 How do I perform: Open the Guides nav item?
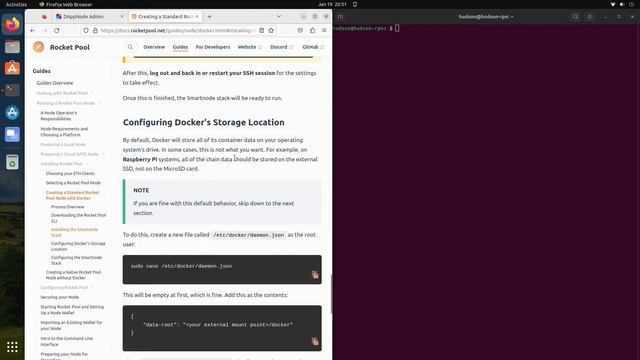click(x=180, y=47)
